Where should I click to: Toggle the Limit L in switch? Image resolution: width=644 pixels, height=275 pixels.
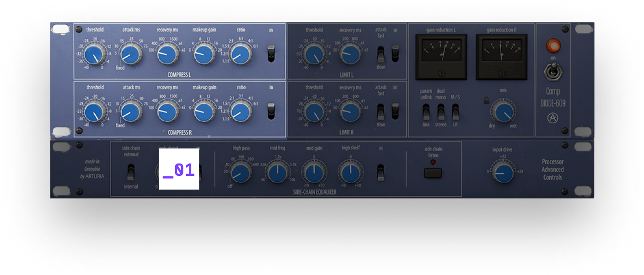[x=396, y=53]
